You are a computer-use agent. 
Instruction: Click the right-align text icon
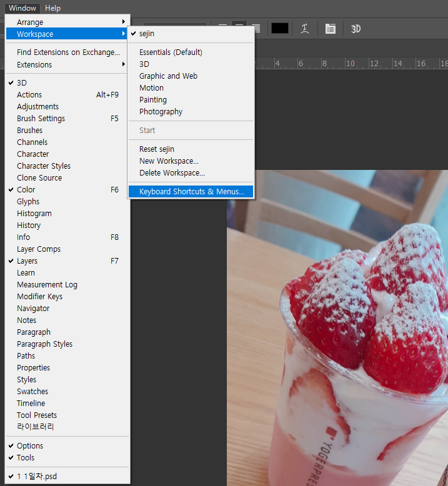tap(256, 28)
